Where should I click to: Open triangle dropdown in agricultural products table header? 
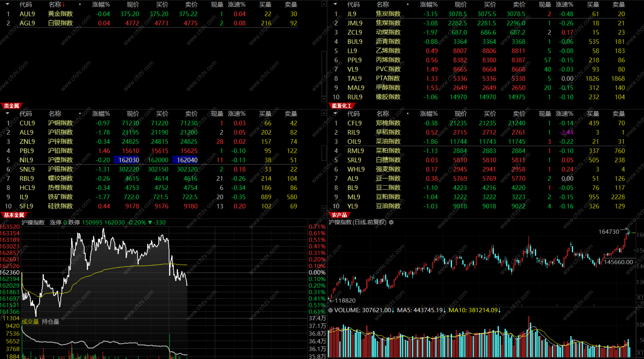[x=335, y=113]
